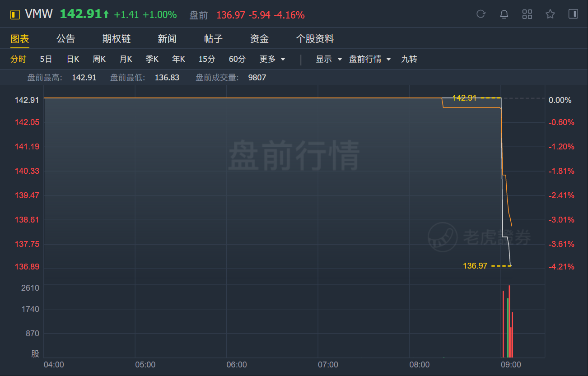The image size is (588, 376).
Task: Click the yellow stock-type badge beside VMW
Action: [x=15, y=15]
